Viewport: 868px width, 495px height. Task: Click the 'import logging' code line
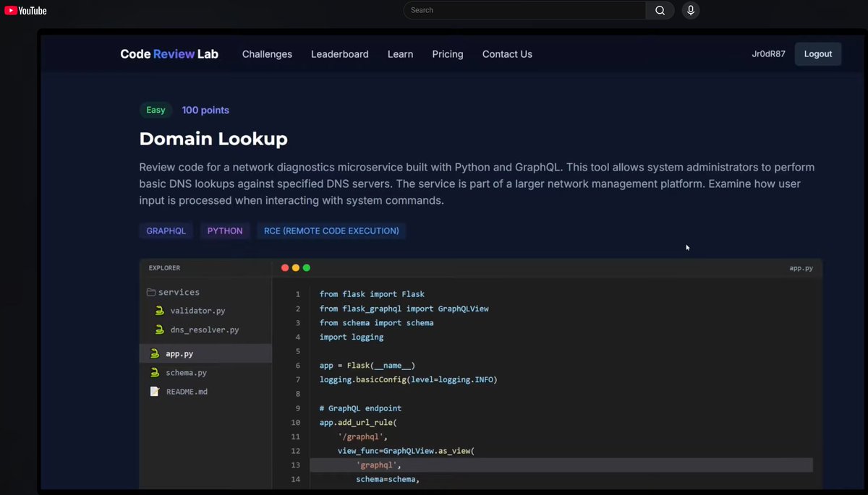click(352, 337)
